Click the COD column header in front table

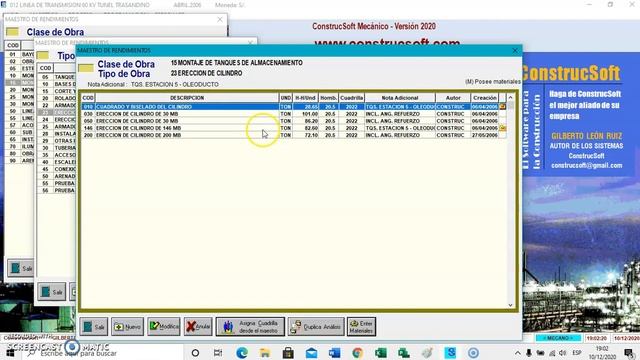point(88,98)
